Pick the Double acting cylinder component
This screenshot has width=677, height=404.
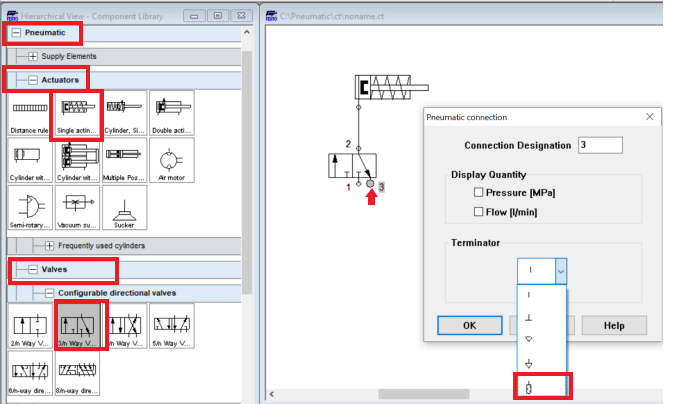click(x=170, y=113)
